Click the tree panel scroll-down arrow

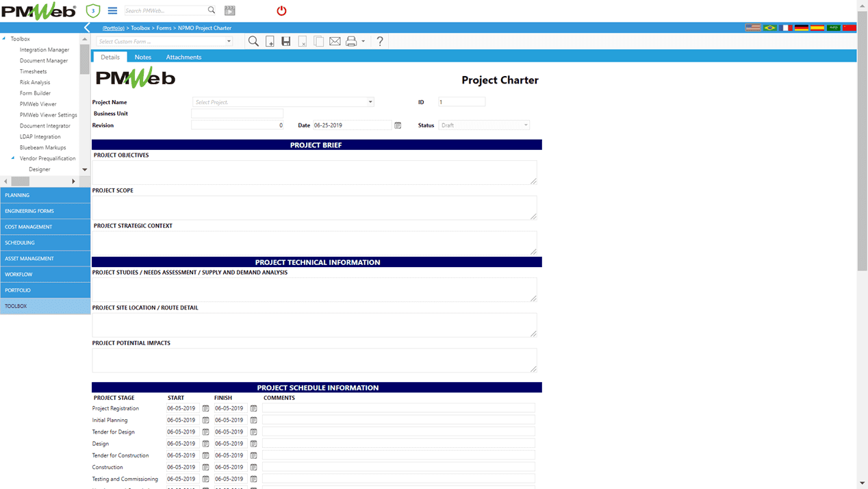pos(85,169)
